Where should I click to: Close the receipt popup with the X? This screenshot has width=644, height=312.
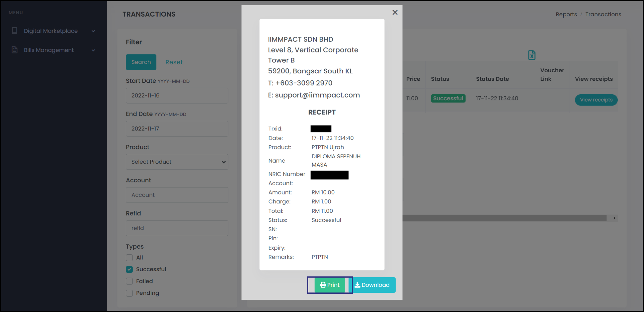coord(395,12)
